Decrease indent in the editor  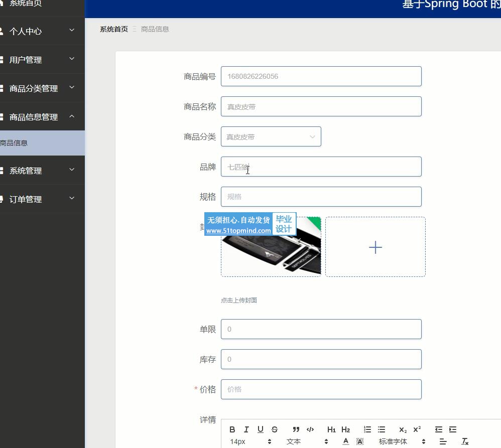[x=439, y=429]
